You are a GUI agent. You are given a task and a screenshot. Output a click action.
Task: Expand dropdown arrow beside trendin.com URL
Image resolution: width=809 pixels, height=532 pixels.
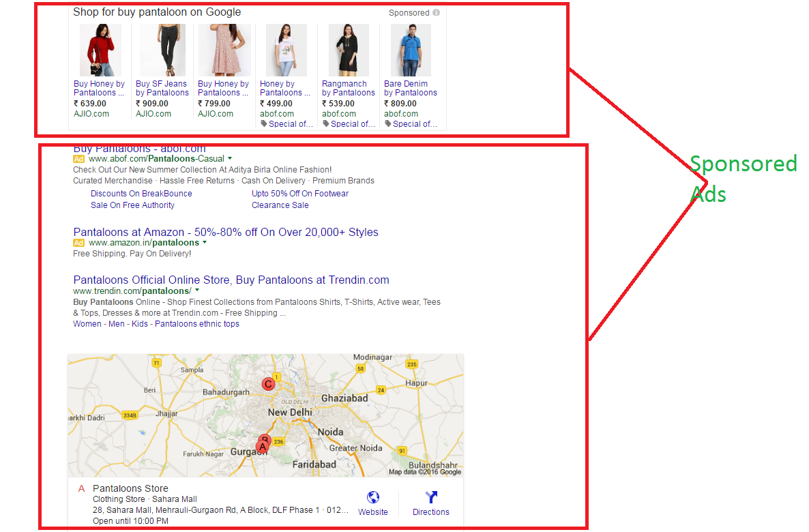[x=197, y=291]
